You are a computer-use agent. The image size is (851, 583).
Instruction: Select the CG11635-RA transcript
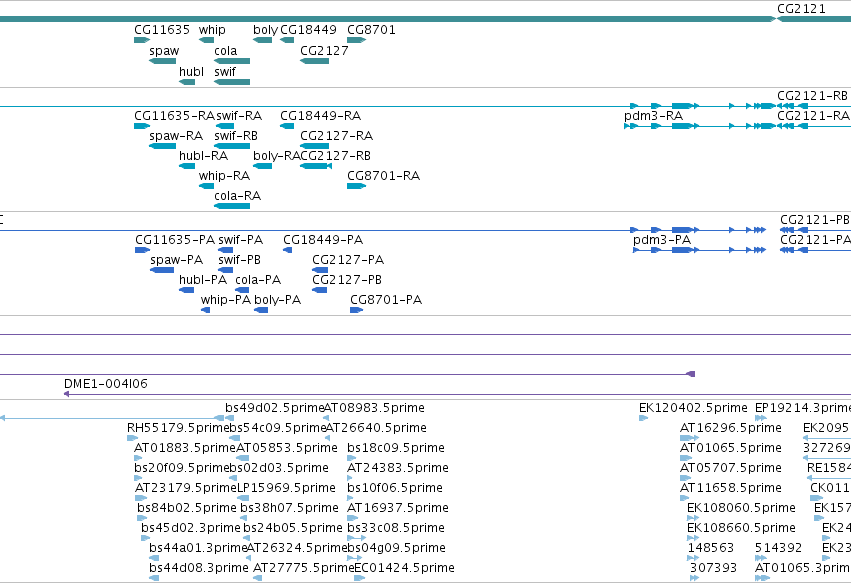click(142, 126)
